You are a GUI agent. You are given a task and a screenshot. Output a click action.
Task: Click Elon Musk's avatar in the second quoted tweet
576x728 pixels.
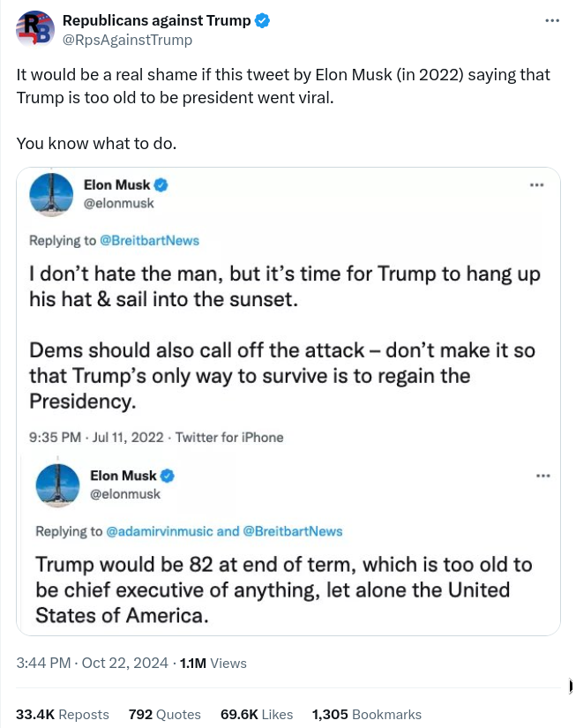click(57, 484)
